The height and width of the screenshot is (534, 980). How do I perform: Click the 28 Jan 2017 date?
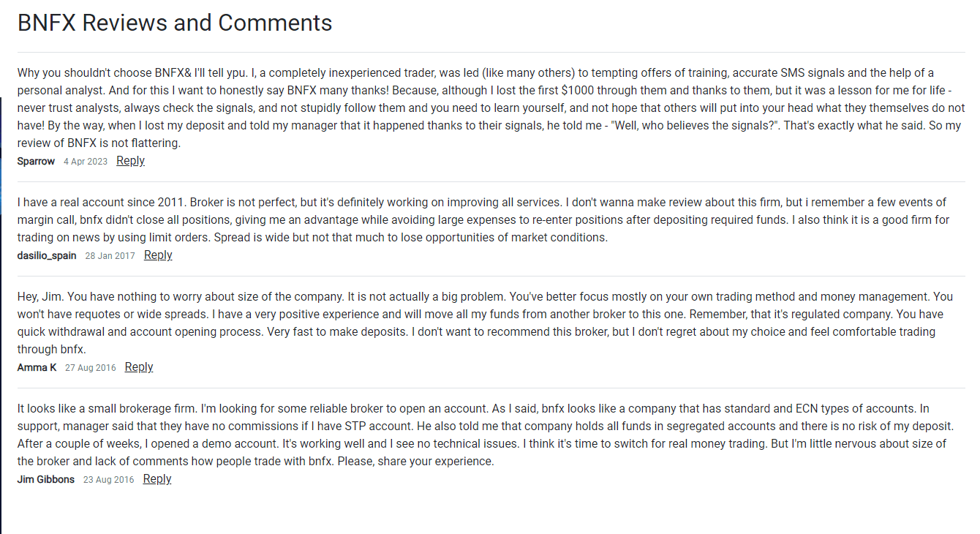tap(110, 256)
